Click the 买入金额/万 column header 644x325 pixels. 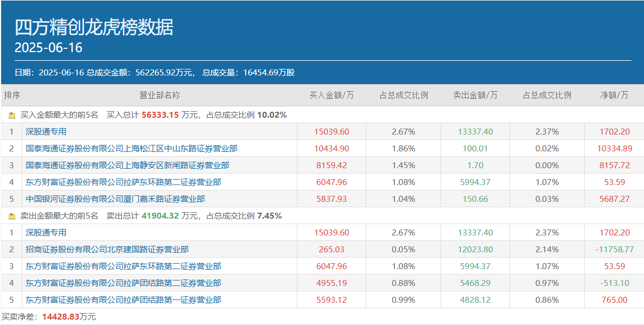[x=331, y=95]
